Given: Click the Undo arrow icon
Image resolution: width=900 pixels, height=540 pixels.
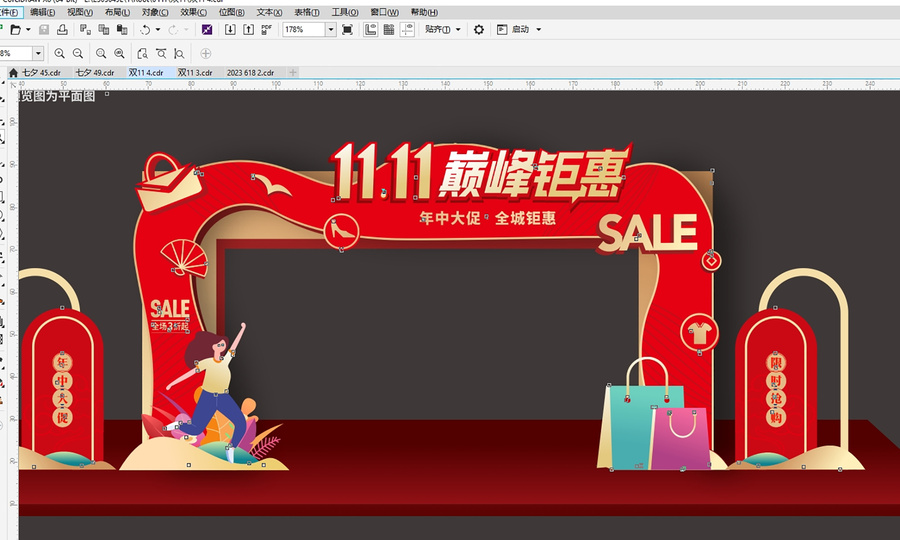Looking at the screenshot, I should [x=145, y=29].
